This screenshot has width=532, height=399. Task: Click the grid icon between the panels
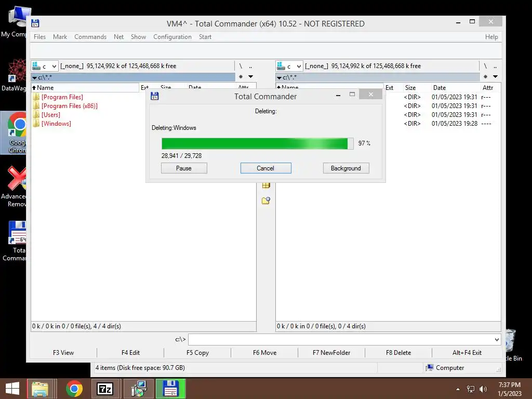266,185
